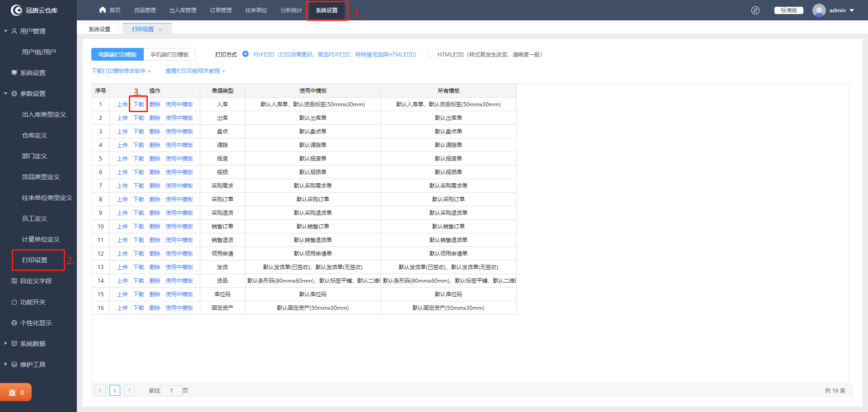Click the 用户管理 person icon
Image resolution: width=868 pixels, height=412 pixels.
coord(14,31)
